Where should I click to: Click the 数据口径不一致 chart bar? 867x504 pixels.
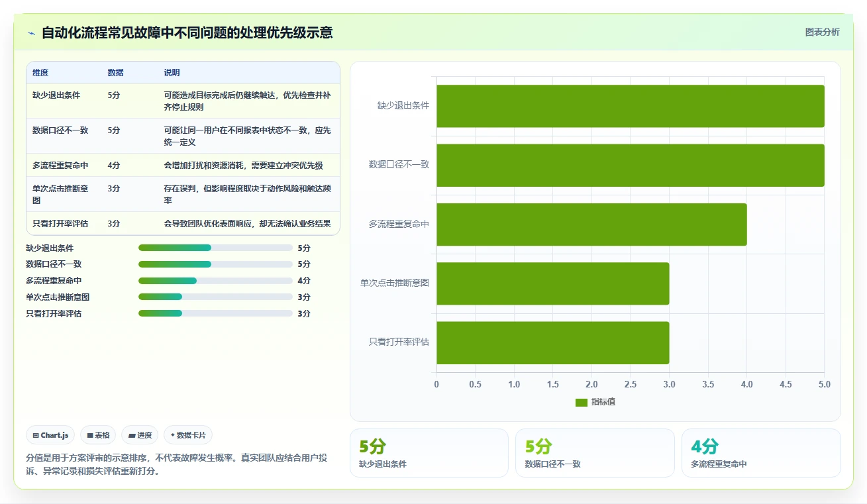(x=630, y=165)
